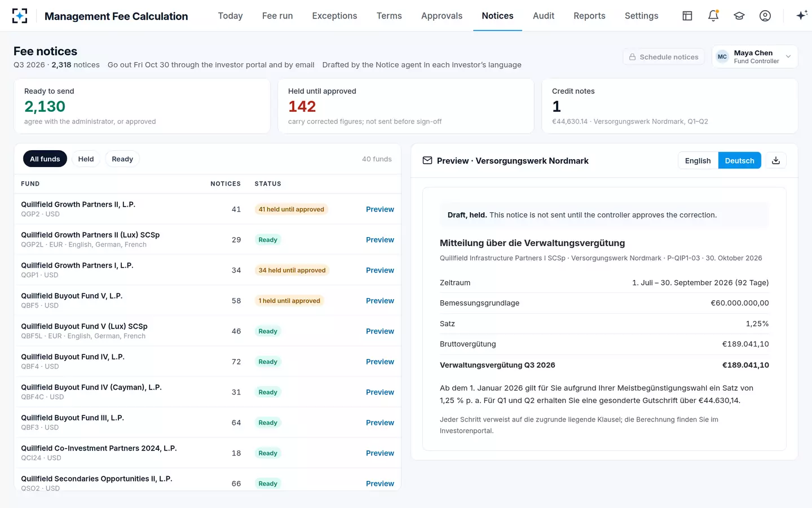Viewport: 812px width, 508px height.
Task: Preview Quillfield Growth Partners II, L.P. notices
Action: click(x=379, y=209)
